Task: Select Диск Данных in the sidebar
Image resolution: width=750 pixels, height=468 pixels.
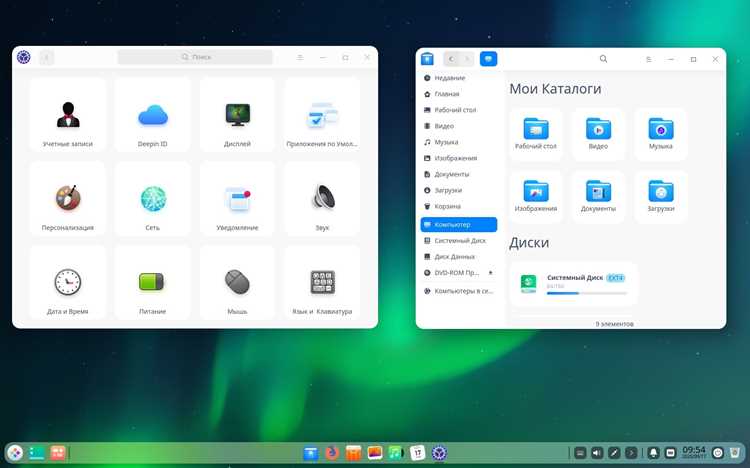Action: 459,256
